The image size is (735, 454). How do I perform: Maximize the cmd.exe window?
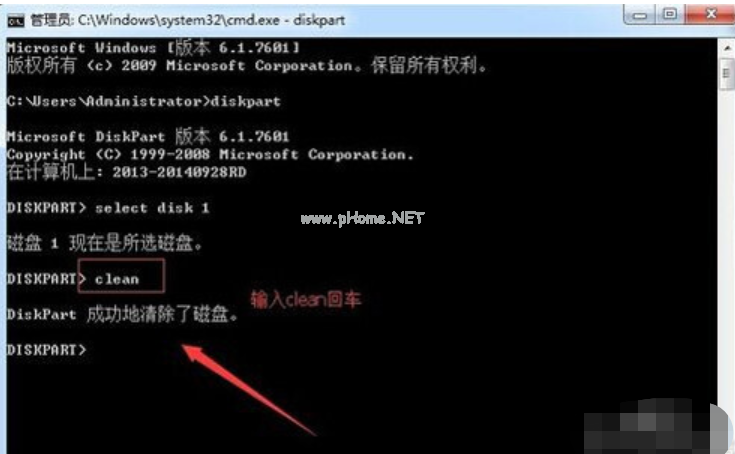[x=670, y=15]
